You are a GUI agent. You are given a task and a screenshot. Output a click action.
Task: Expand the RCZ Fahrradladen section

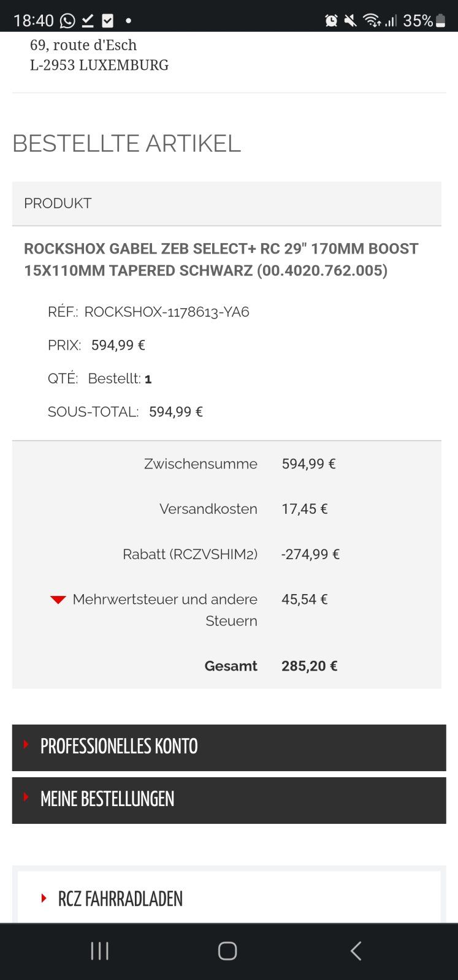120,899
